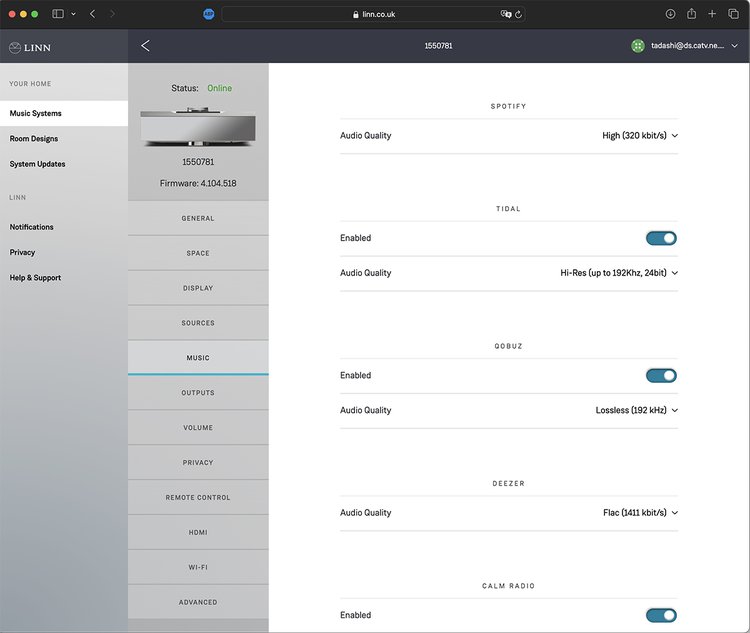
Task: Open Safari downloads icon
Action: [670, 14]
